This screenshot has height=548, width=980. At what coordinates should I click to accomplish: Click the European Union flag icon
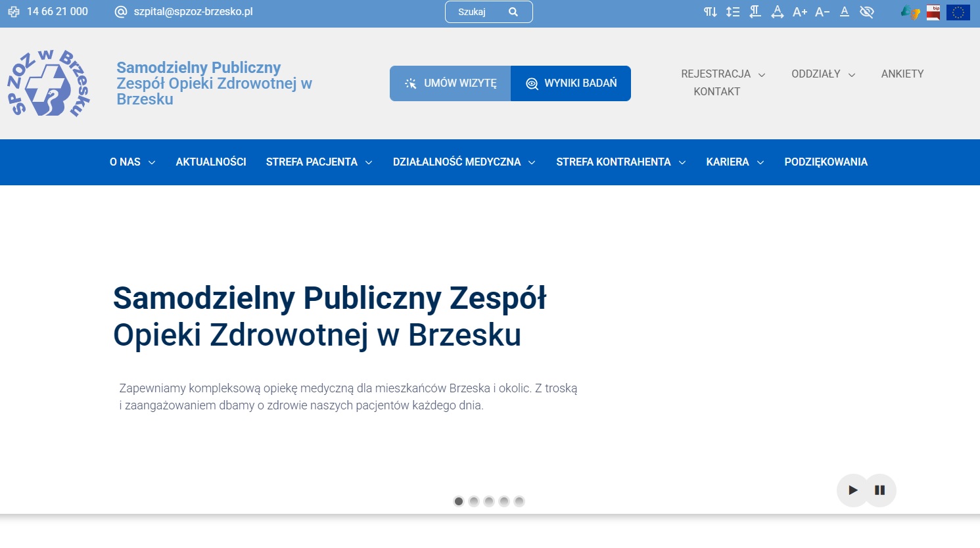(958, 11)
